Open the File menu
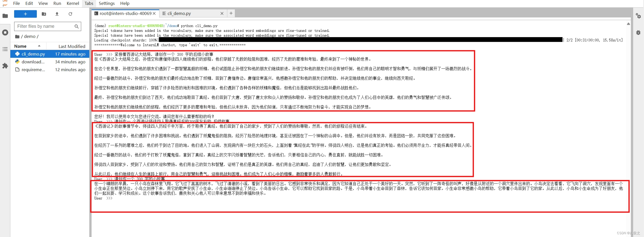644x237 pixels. coord(16,3)
